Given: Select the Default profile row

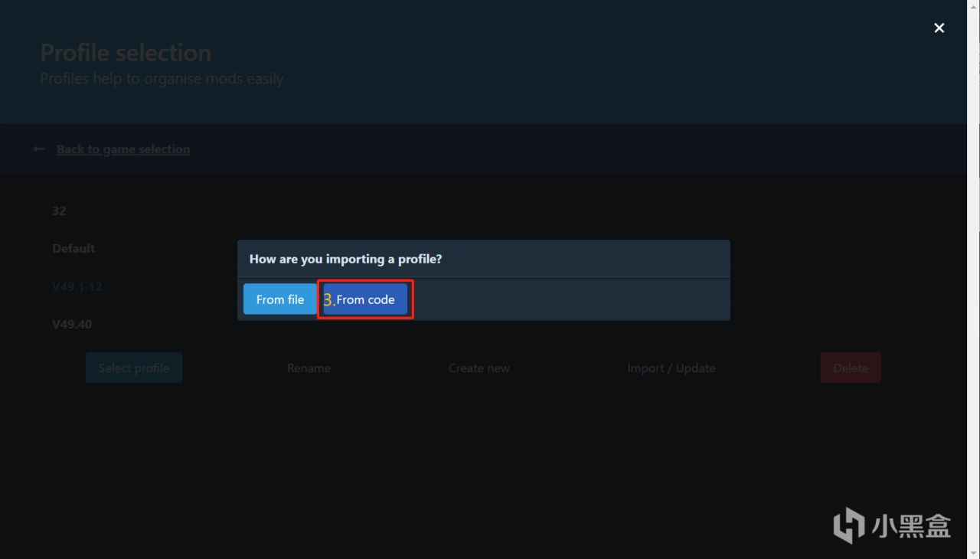Looking at the screenshot, I should coord(482,248).
